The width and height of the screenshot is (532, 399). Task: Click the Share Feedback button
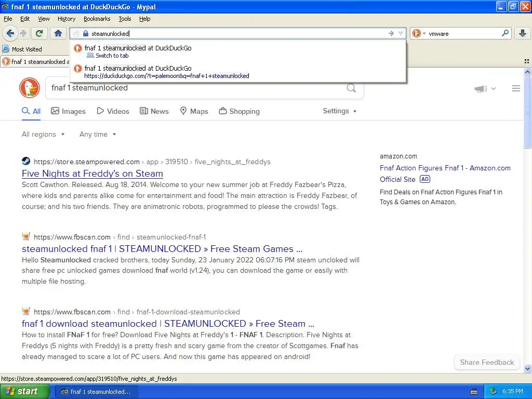click(487, 362)
